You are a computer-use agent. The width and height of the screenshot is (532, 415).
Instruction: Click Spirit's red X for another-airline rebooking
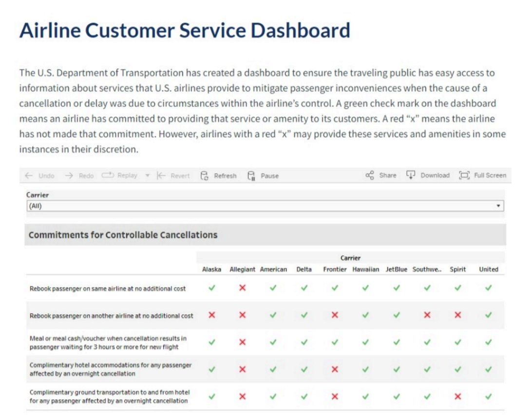click(457, 315)
